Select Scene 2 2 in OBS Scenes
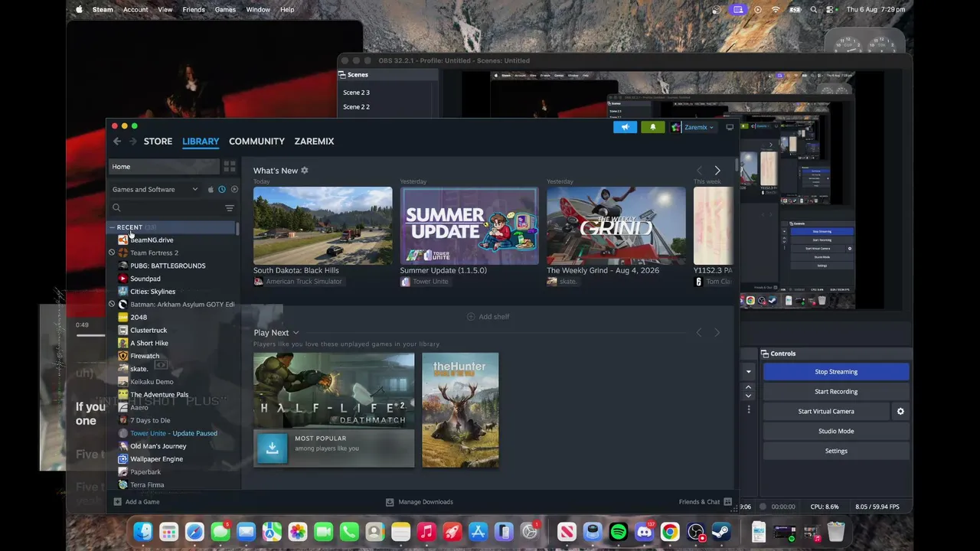The height and width of the screenshot is (551, 980). click(x=356, y=107)
